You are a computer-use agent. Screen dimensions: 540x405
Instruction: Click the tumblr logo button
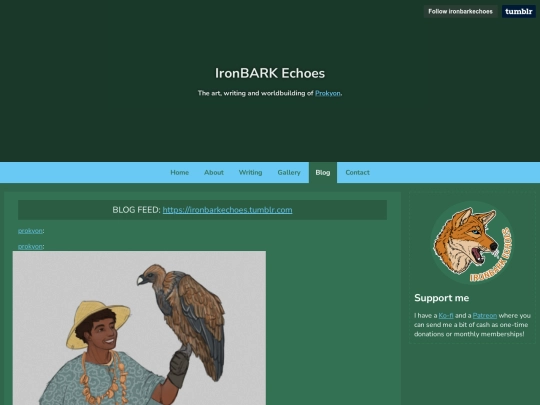(x=518, y=11)
